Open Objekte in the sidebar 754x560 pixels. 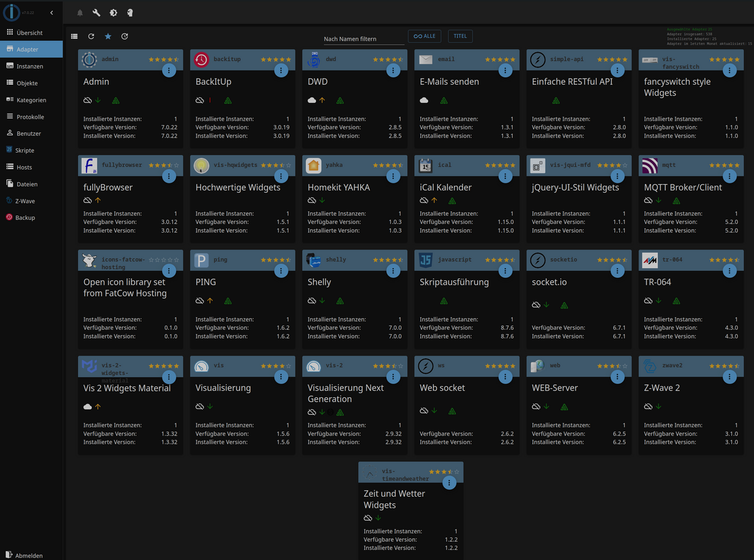[31, 83]
